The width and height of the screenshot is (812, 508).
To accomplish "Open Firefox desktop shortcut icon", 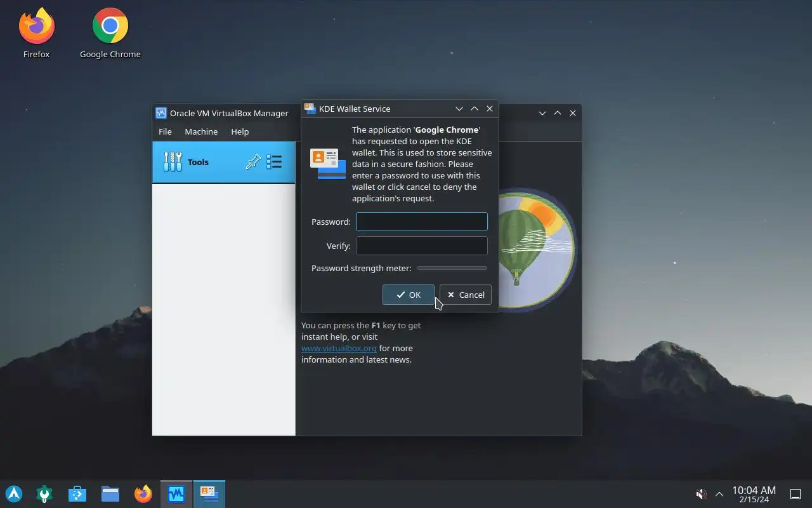I will pos(37,27).
